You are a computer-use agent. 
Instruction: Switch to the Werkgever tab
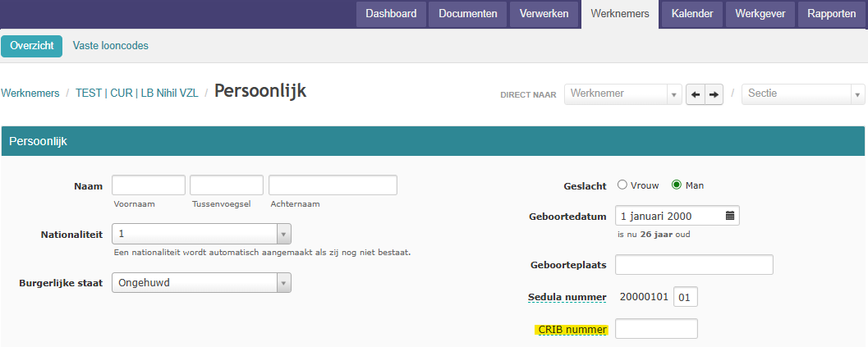[760, 15]
